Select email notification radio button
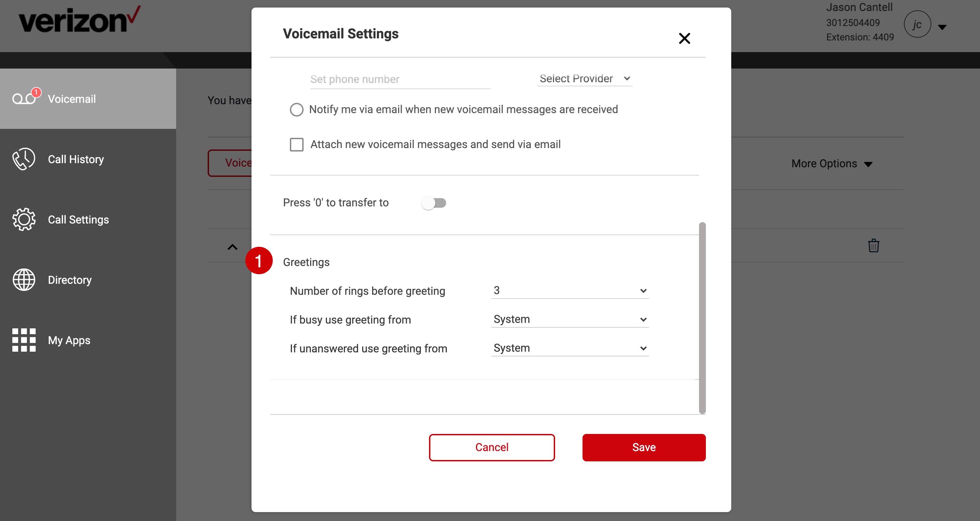 [297, 110]
